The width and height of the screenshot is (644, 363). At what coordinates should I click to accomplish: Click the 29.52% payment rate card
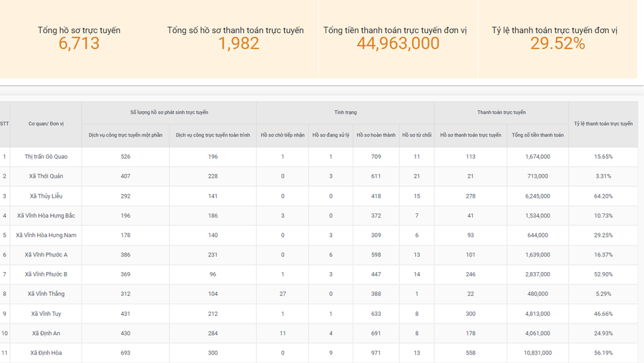pyautogui.click(x=557, y=39)
